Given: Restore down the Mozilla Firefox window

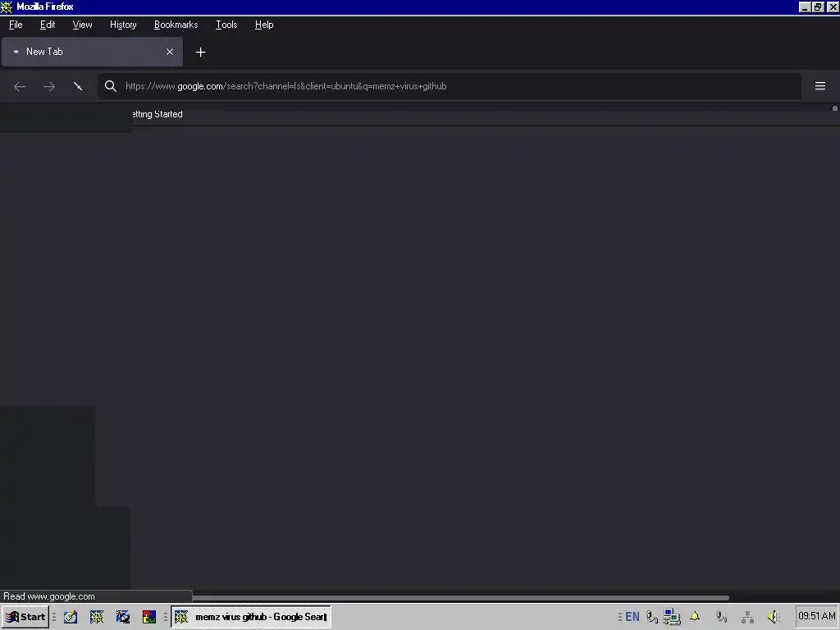Looking at the screenshot, I should 818,7.
